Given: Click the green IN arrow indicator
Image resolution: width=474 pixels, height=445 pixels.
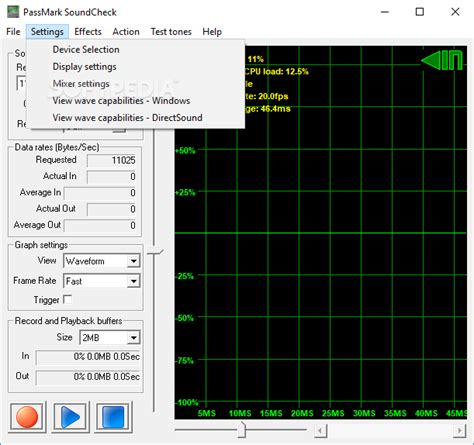Looking at the screenshot, I should click(x=442, y=60).
